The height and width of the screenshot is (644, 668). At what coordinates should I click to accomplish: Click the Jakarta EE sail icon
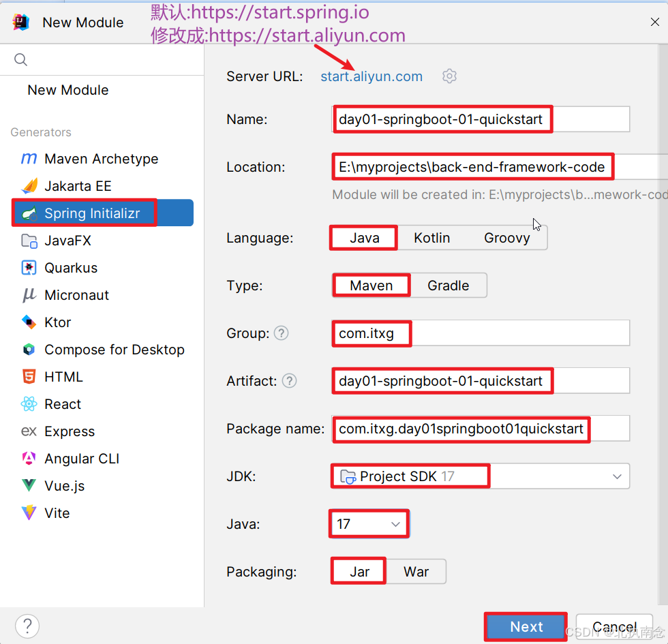tap(29, 186)
